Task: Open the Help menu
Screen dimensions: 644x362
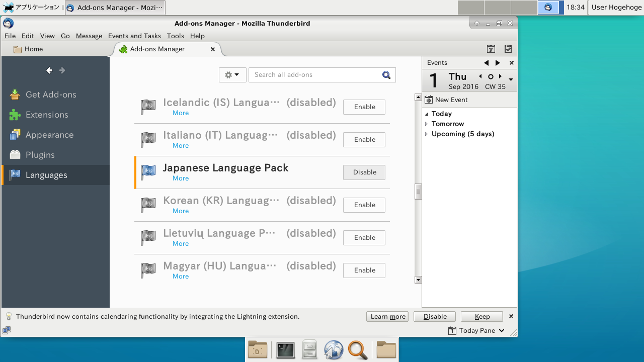Action: pyautogui.click(x=197, y=36)
